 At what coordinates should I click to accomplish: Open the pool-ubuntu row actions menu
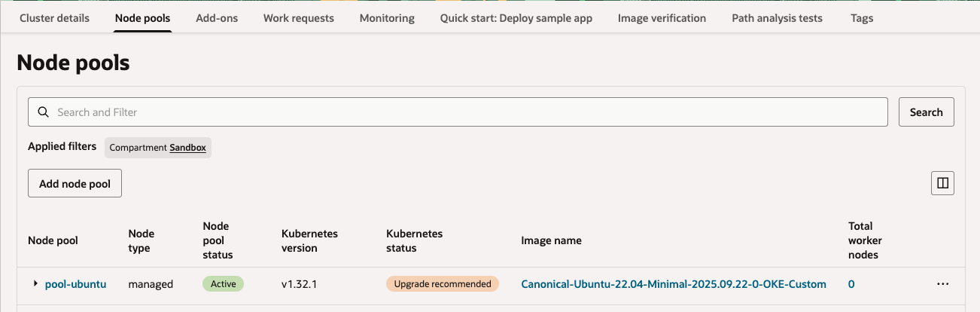coord(942,284)
